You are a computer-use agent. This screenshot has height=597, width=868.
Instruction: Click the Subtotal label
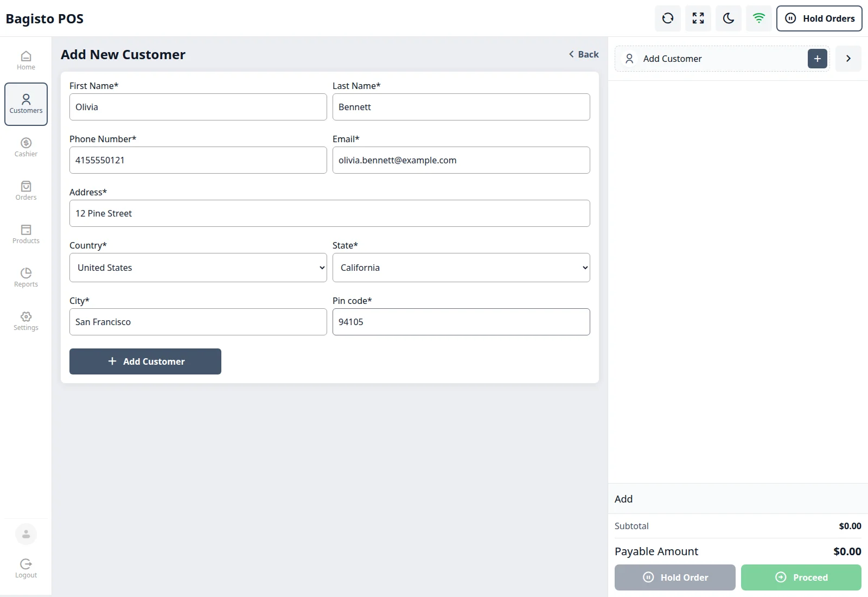(x=631, y=526)
